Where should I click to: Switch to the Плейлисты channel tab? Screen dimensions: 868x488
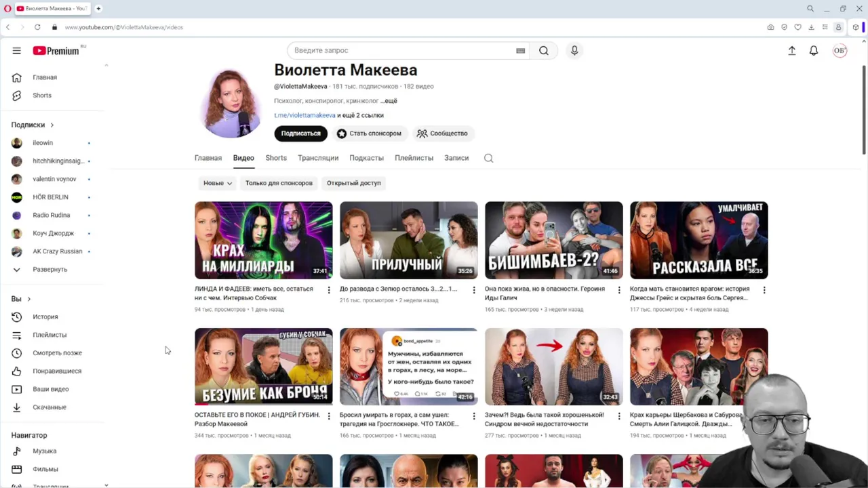pos(414,158)
